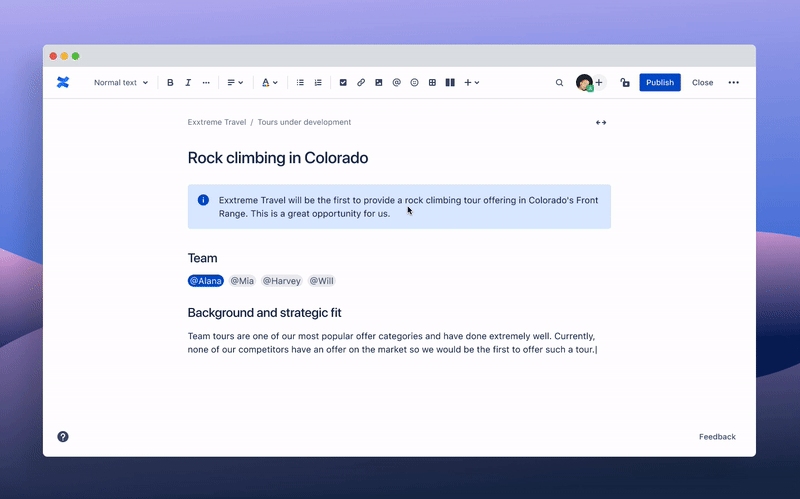800x499 pixels.
Task: Open page restrictions lock icon
Action: pyautogui.click(x=625, y=82)
